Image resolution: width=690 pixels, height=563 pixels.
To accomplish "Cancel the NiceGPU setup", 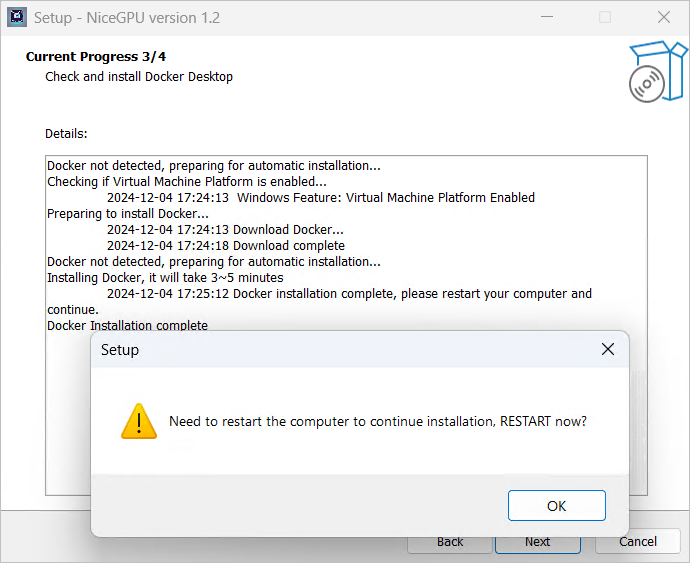I will click(x=638, y=541).
